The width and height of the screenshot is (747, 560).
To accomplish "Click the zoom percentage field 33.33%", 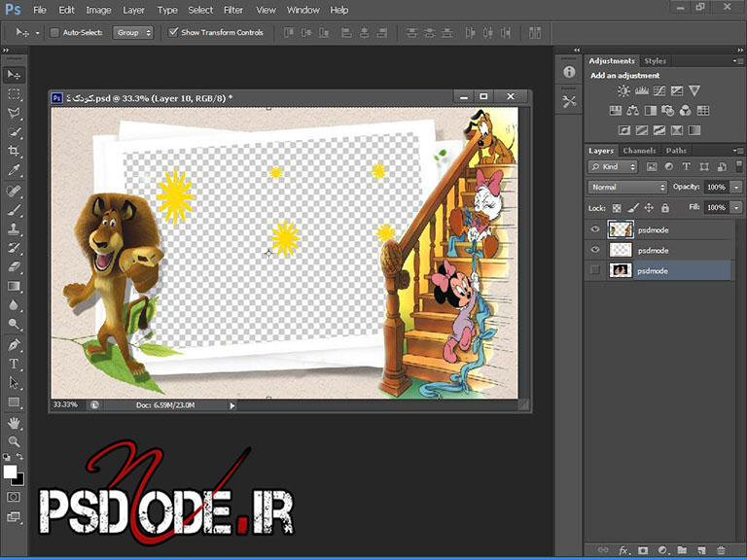I will click(x=66, y=404).
